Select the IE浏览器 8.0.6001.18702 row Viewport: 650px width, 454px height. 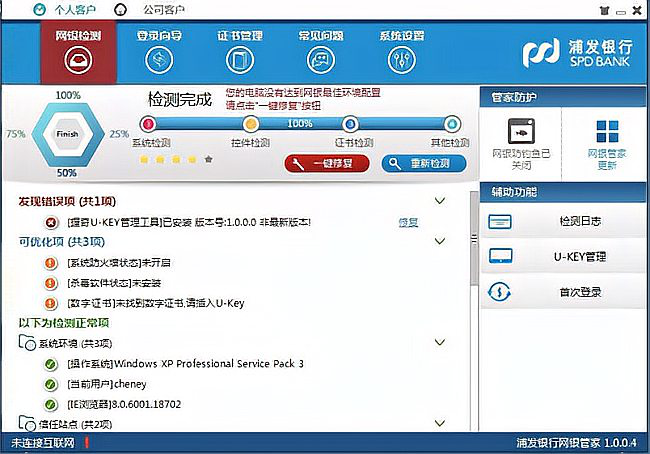point(124,404)
